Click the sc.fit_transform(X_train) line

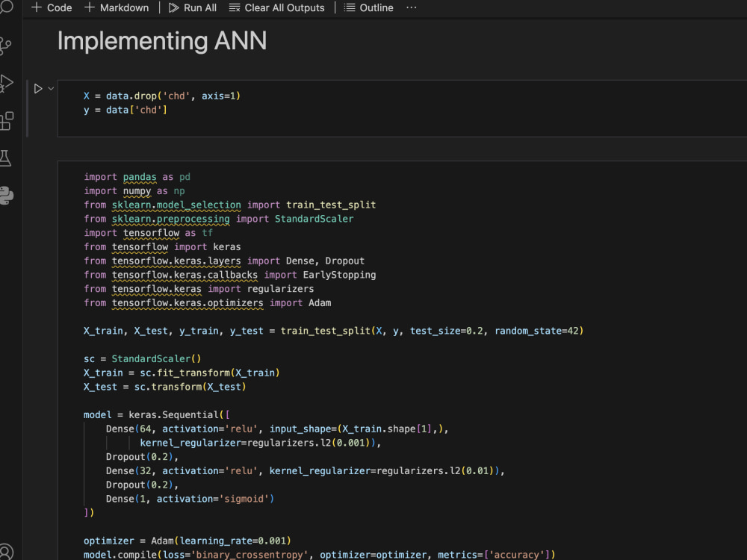coord(182,373)
